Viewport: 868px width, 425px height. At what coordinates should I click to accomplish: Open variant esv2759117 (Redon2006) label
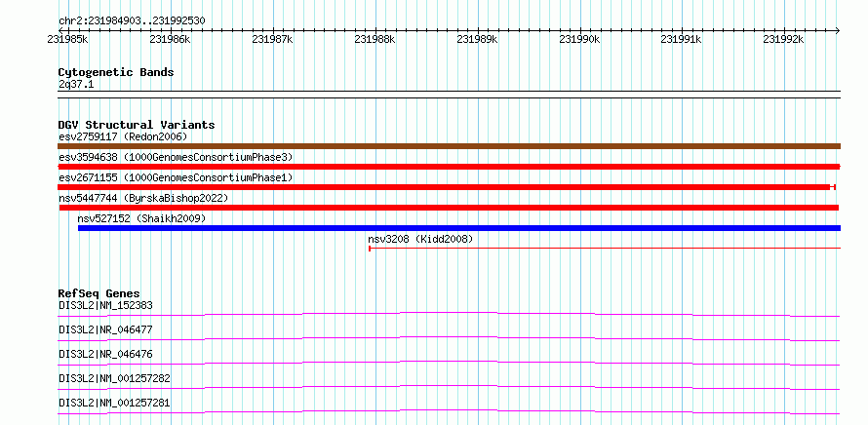coord(123,136)
